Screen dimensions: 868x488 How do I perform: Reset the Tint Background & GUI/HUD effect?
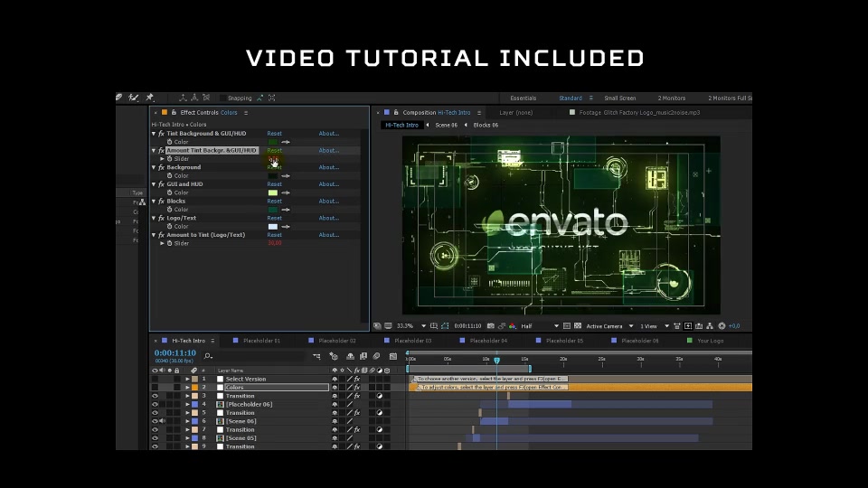pyautogui.click(x=275, y=134)
